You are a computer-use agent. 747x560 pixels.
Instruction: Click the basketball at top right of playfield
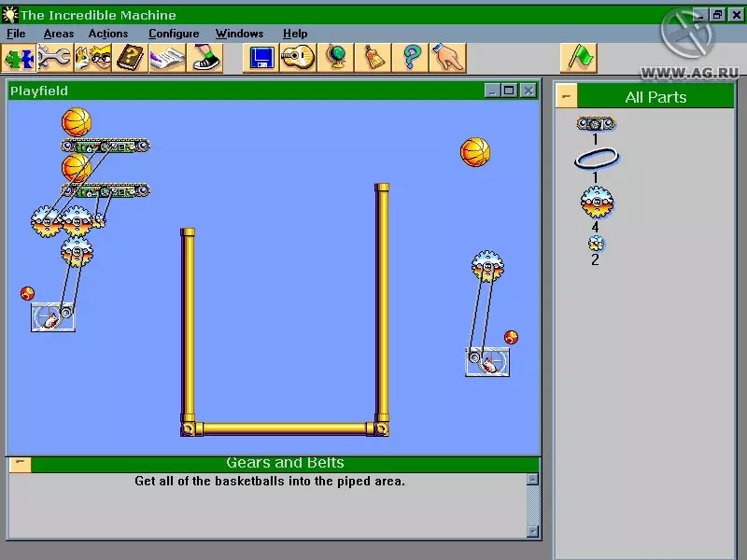475,152
